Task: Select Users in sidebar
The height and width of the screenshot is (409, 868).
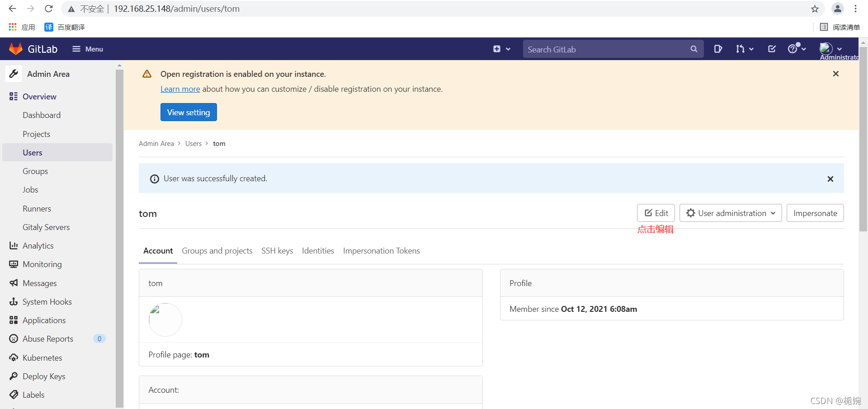Action: (57, 153)
